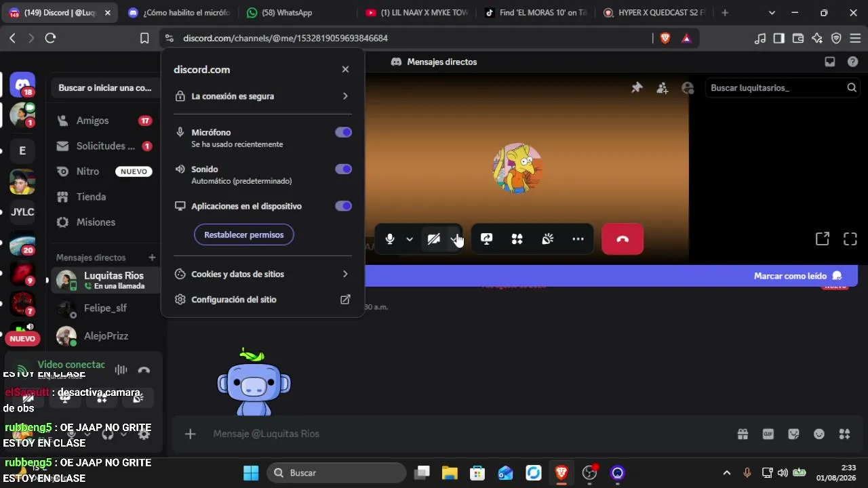This screenshot has width=868, height=488.
Task: Expand camera options arrow in call controls
Action: (x=454, y=239)
